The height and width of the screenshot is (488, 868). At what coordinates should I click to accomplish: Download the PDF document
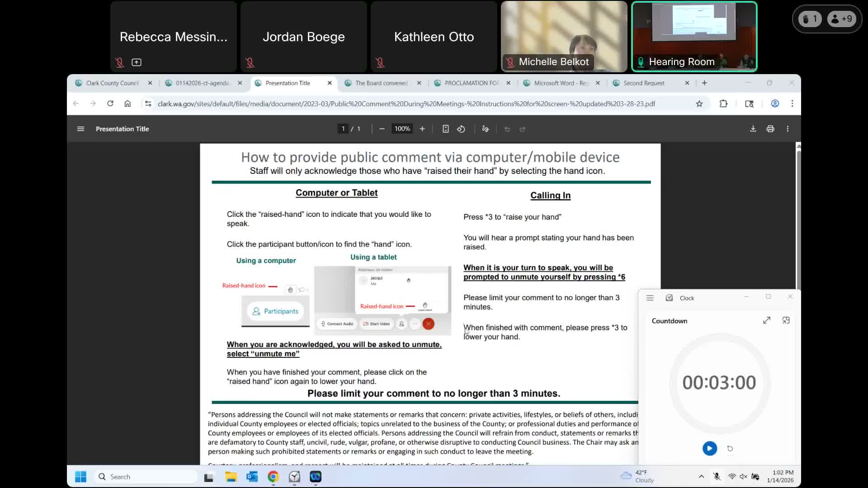[x=753, y=129]
